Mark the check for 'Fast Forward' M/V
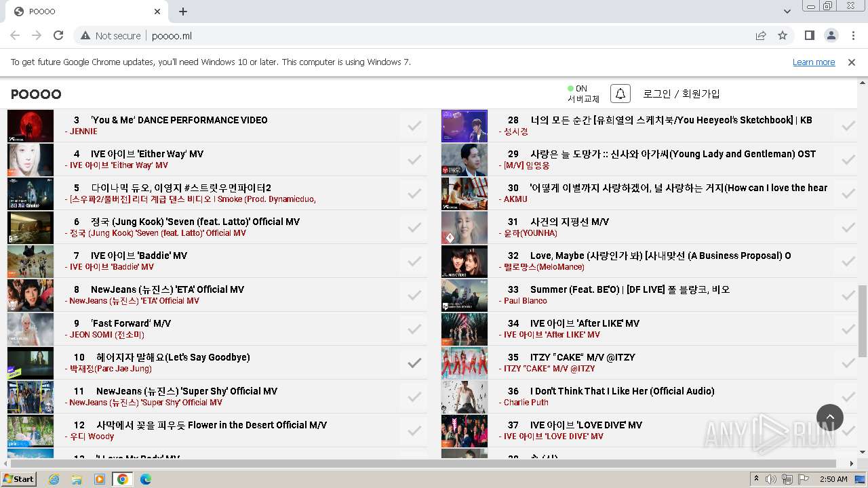Image resolution: width=868 pixels, height=488 pixels. [414, 329]
